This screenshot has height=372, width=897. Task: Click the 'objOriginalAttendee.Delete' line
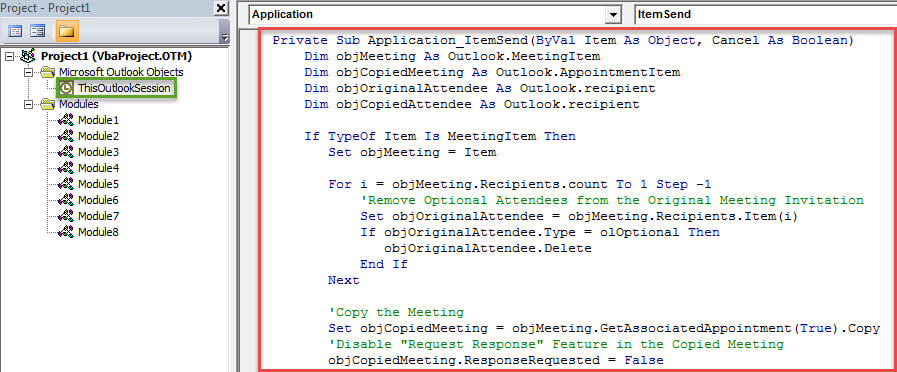pyautogui.click(x=488, y=249)
